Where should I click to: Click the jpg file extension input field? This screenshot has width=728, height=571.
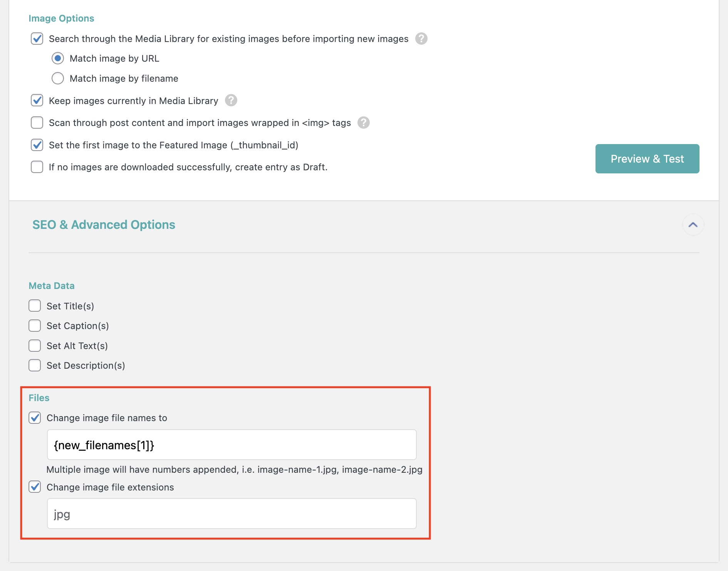pyautogui.click(x=231, y=514)
